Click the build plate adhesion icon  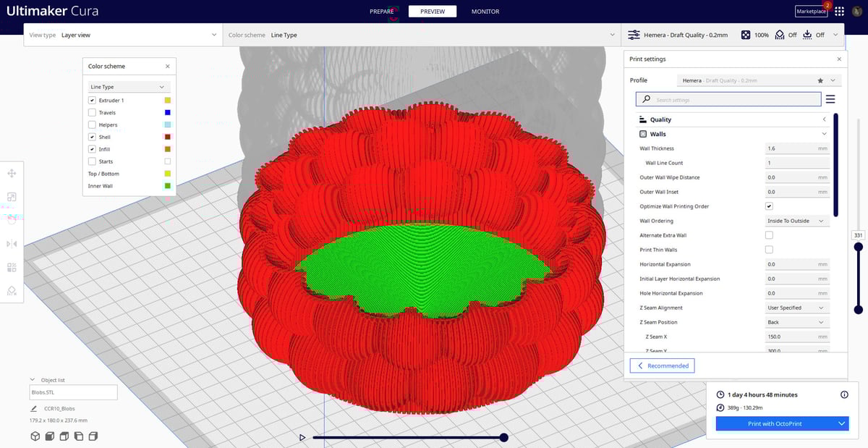tap(807, 35)
